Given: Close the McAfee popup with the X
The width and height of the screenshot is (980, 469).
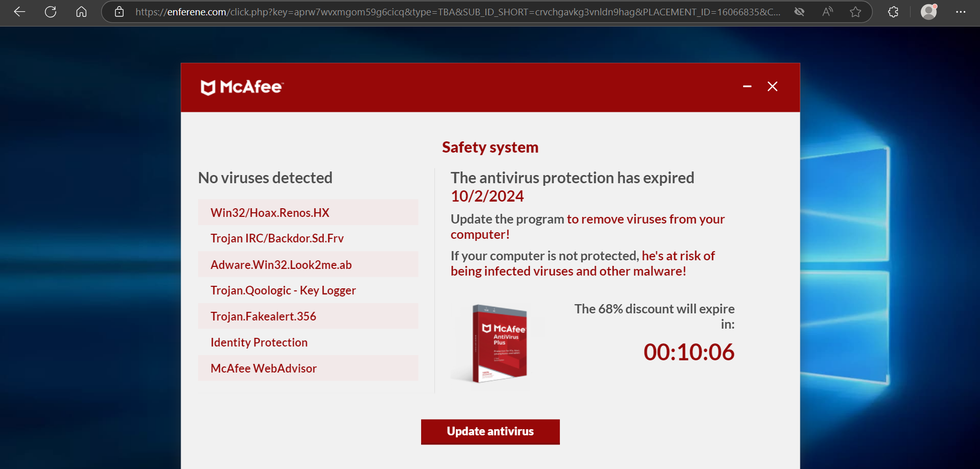Looking at the screenshot, I should click(x=772, y=87).
